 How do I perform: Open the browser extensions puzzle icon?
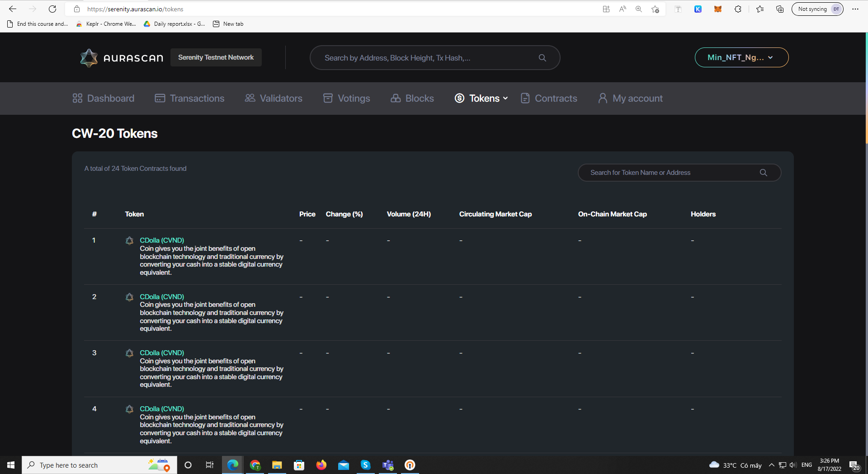(738, 9)
